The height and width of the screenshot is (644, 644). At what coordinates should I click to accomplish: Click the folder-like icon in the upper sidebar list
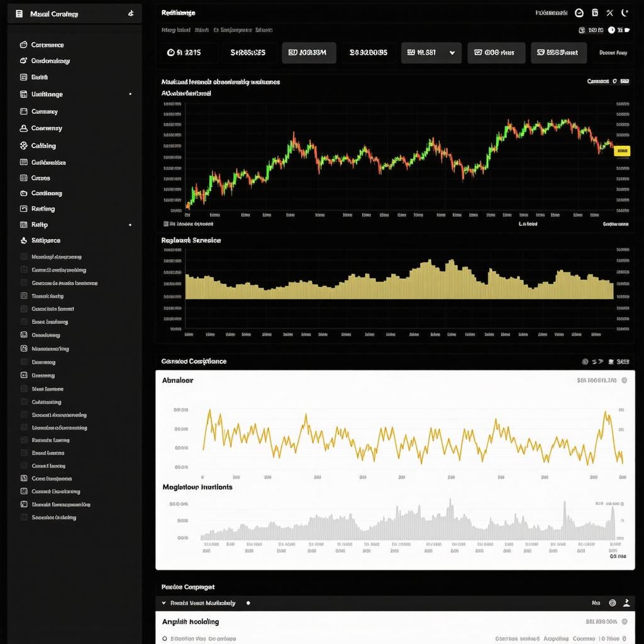[23, 193]
